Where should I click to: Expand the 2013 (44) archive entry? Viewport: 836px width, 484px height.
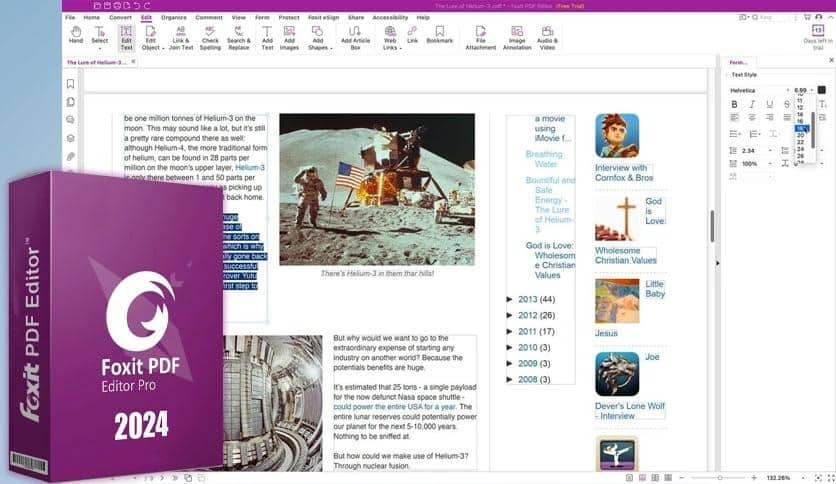point(510,299)
